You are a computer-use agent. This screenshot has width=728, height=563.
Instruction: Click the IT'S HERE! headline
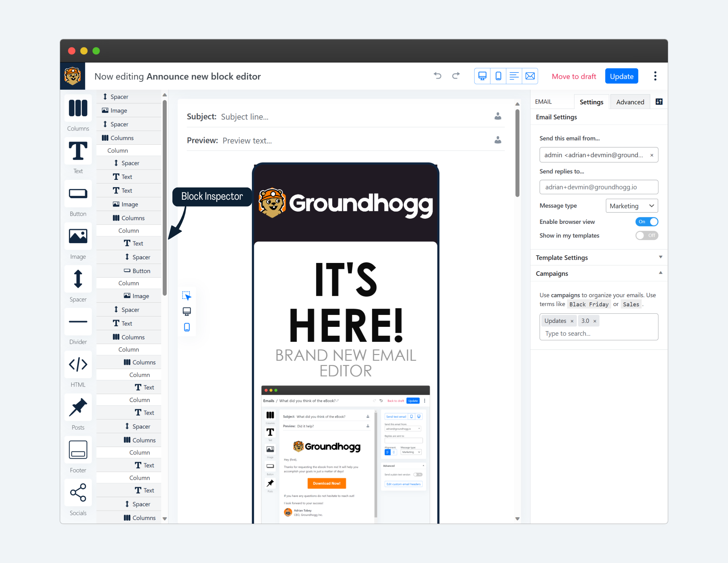[346, 302]
